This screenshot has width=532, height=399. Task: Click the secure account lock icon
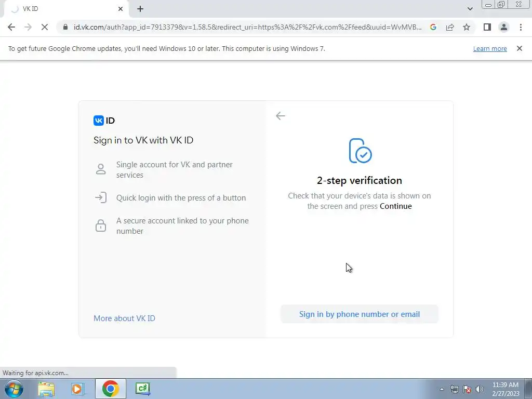coord(101,225)
